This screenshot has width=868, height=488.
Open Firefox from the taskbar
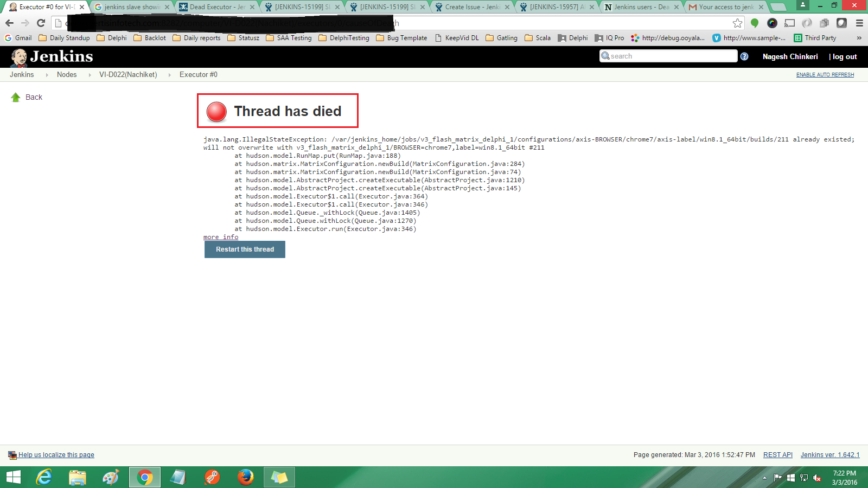(x=245, y=477)
